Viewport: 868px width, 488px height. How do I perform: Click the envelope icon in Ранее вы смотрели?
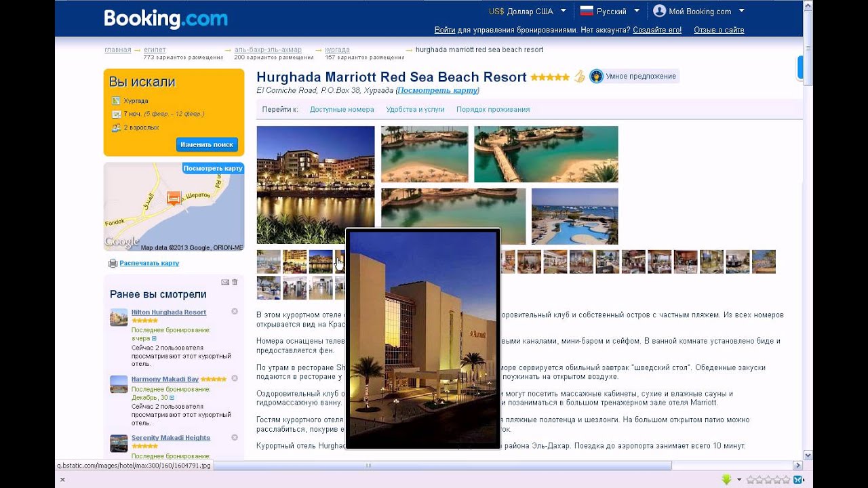[x=225, y=282]
